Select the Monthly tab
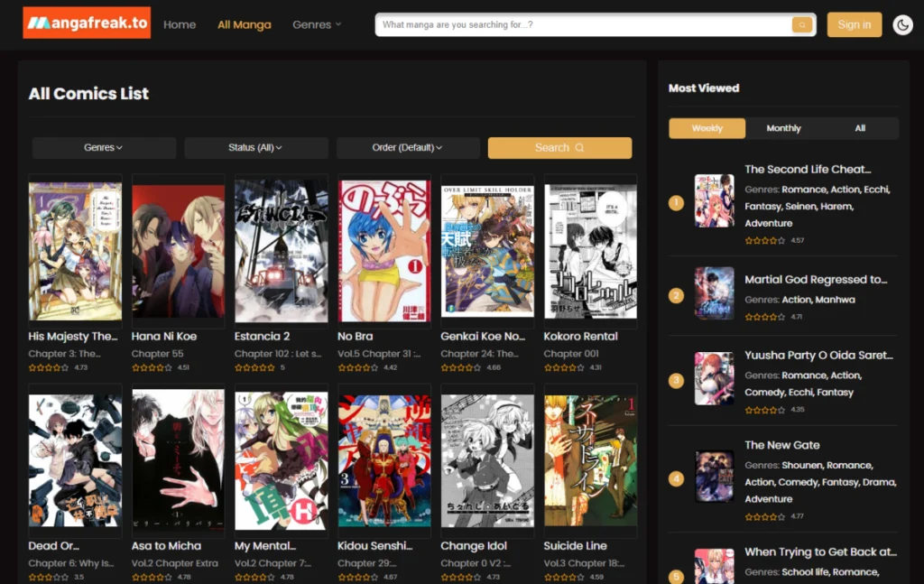The image size is (924, 584). pos(783,128)
